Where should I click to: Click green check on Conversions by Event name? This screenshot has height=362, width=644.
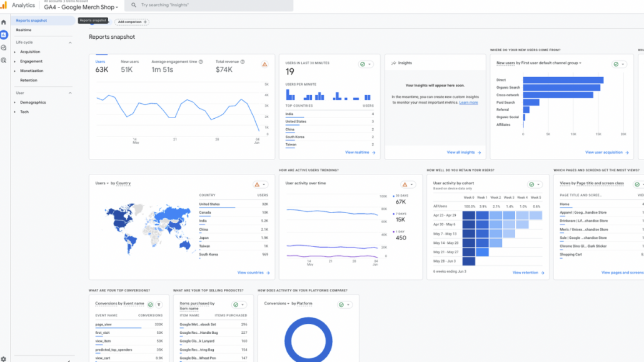(x=150, y=305)
